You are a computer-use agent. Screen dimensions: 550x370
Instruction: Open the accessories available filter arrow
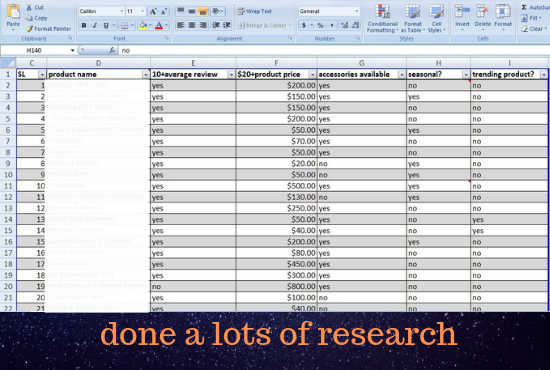pos(402,74)
